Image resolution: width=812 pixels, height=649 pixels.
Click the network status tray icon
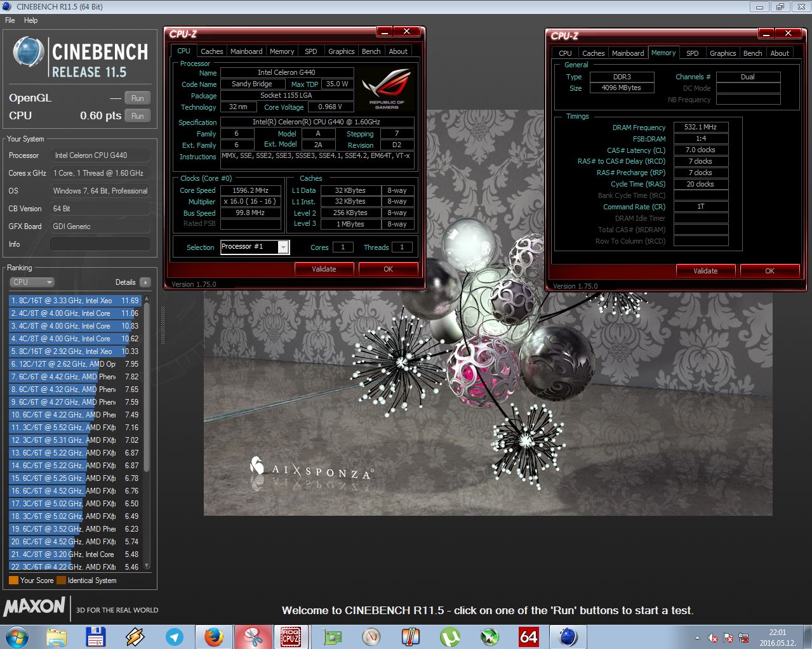point(743,638)
